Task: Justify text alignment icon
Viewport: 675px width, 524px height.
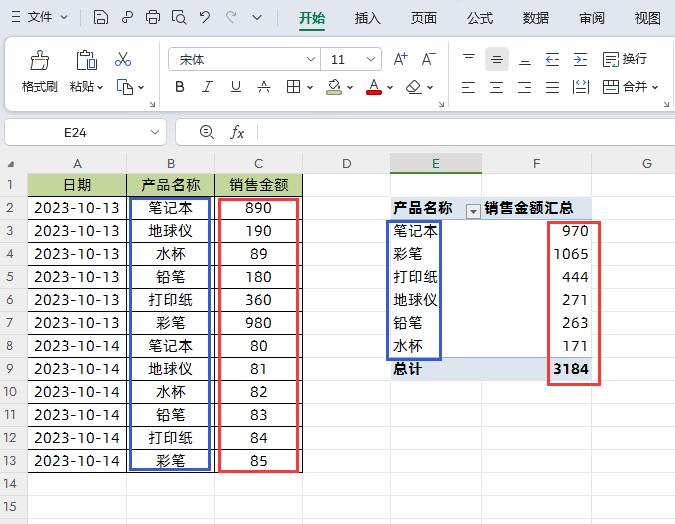Action: click(x=552, y=87)
